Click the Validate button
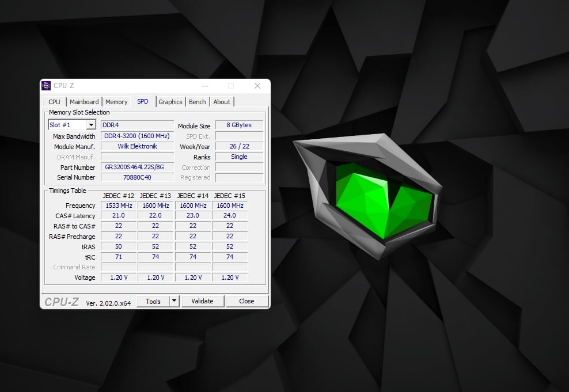This screenshot has height=392, width=569. click(202, 301)
